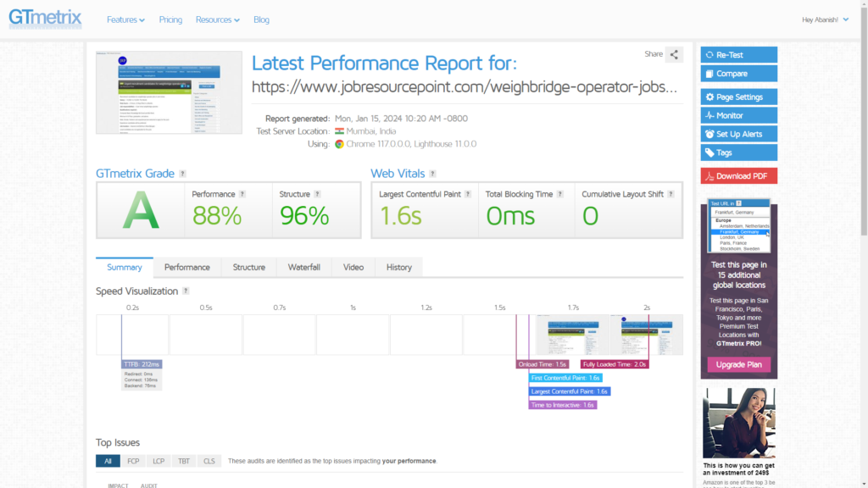Switch to the Structure tab
This screenshot has height=488, width=868.
click(249, 267)
